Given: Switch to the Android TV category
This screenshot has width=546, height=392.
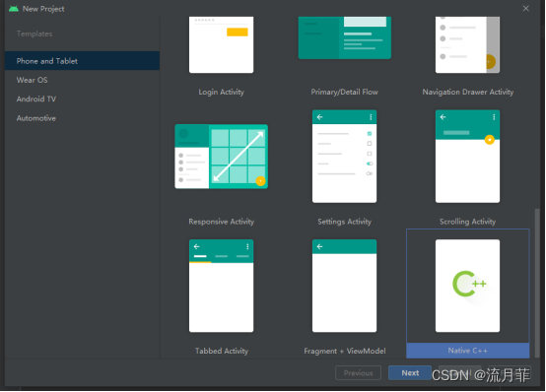Looking at the screenshot, I should pyautogui.click(x=82, y=98).
